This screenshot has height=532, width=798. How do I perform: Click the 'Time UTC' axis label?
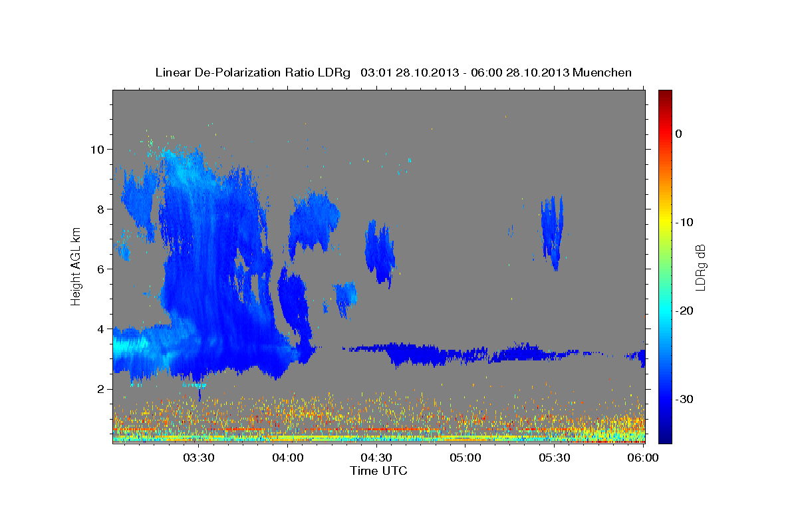point(378,471)
